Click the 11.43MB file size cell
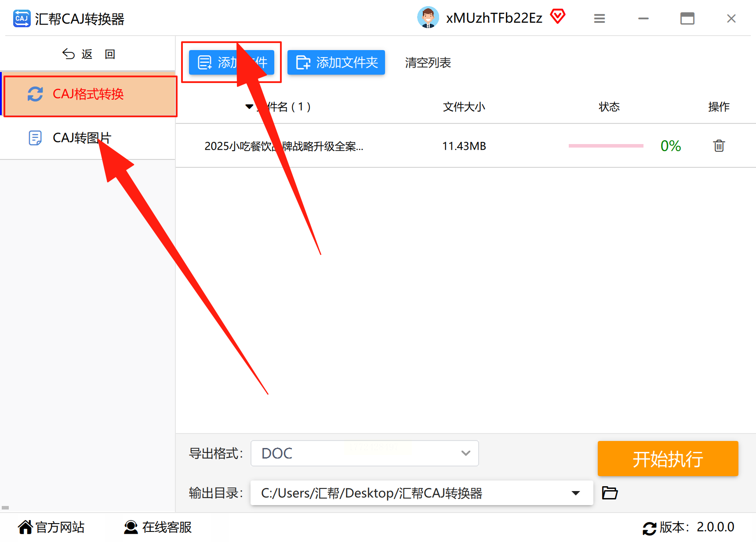Viewport: 756px width, 542px height. point(464,146)
